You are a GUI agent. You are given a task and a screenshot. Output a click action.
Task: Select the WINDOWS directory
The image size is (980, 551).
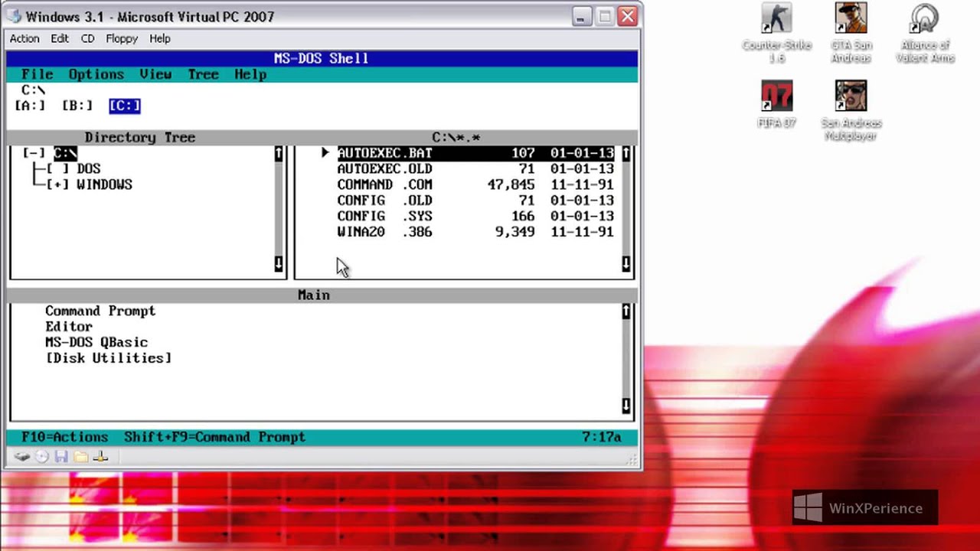(104, 184)
